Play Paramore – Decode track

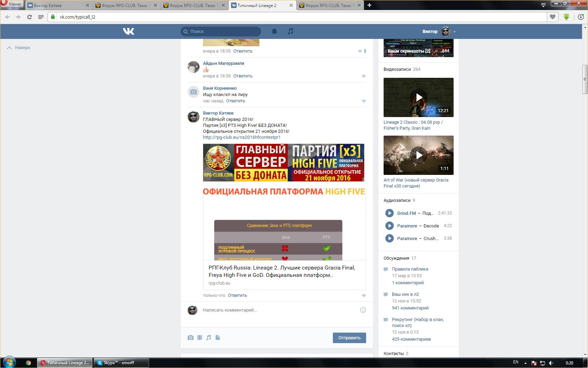click(x=389, y=226)
